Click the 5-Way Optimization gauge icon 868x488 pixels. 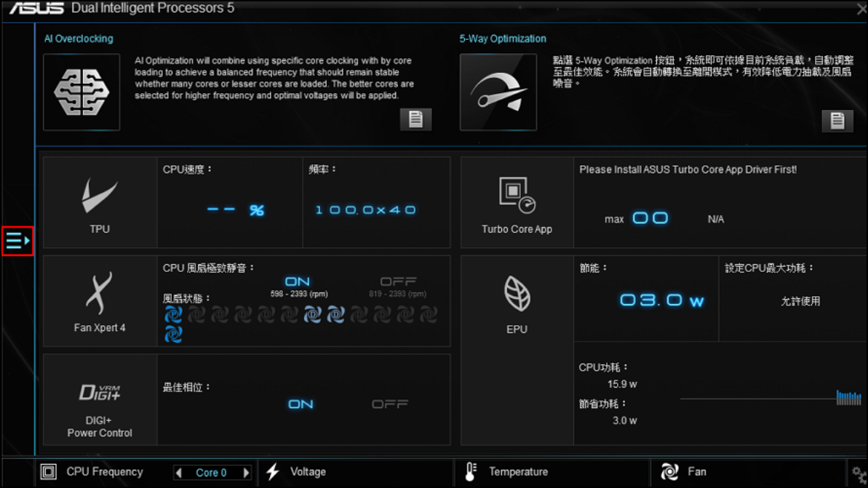[498, 92]
